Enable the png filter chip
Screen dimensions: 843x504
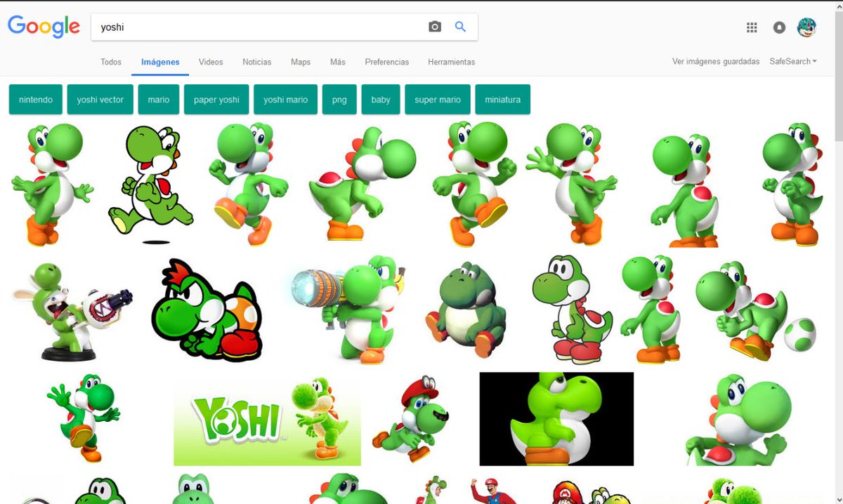pyautogui.click(x=339, y=99)
